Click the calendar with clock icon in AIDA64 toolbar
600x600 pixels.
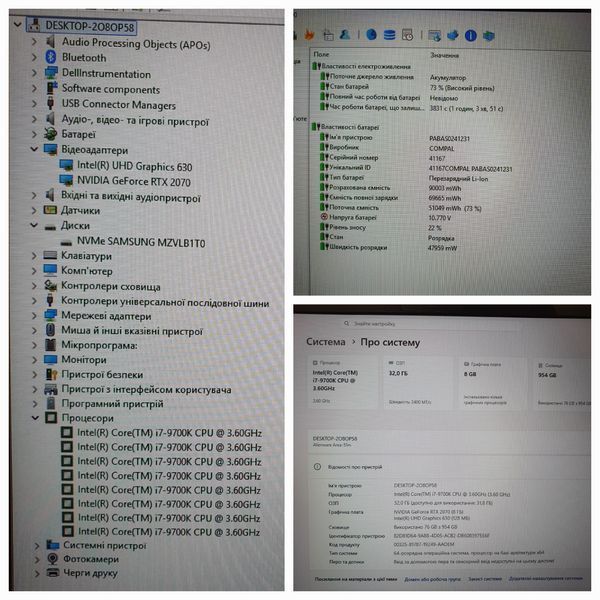coord(408,35)
